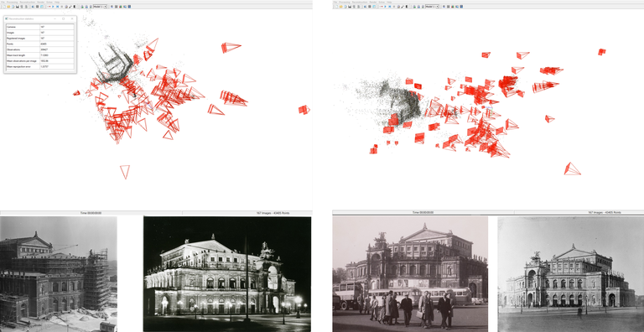Screen dimensions: 644x332
Task: Select Mean track length row in statistics
Action: [40, 55]
